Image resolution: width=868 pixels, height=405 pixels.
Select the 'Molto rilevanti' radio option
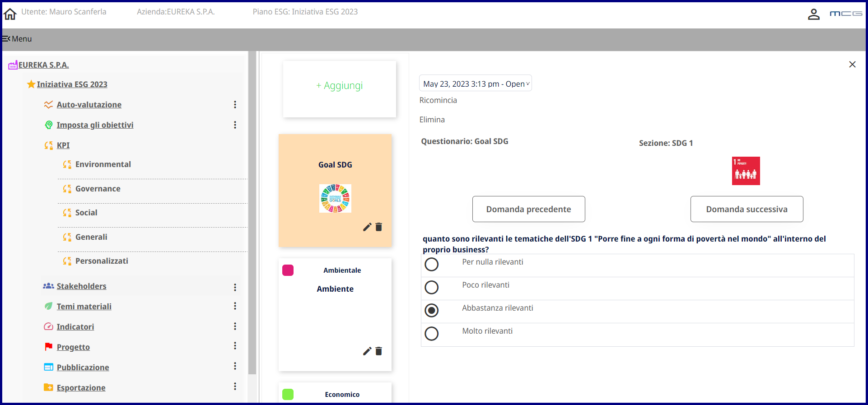(x=432, y=334)
